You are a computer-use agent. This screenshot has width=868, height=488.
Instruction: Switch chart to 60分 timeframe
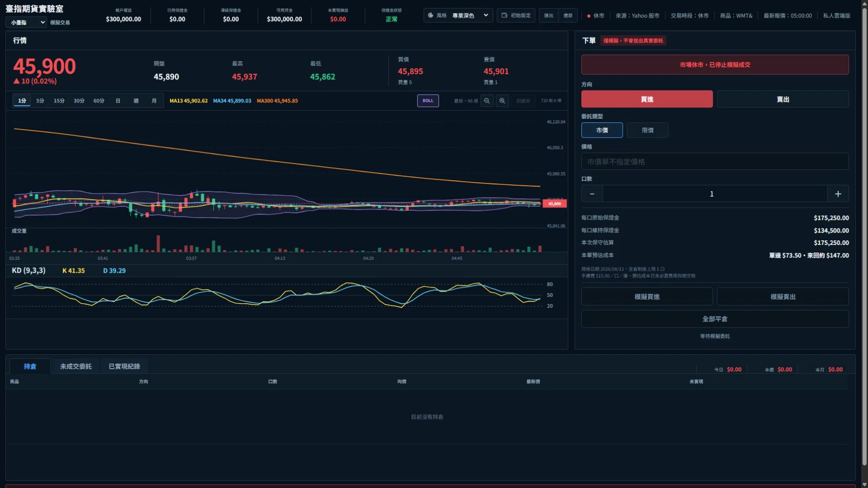pyautogui.click(x=99, y=101)
